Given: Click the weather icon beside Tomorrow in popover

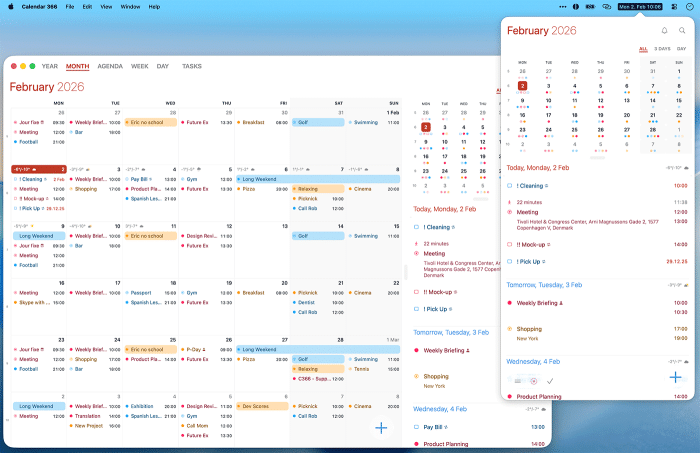Looking at the screenshot, I should point(686,285).
